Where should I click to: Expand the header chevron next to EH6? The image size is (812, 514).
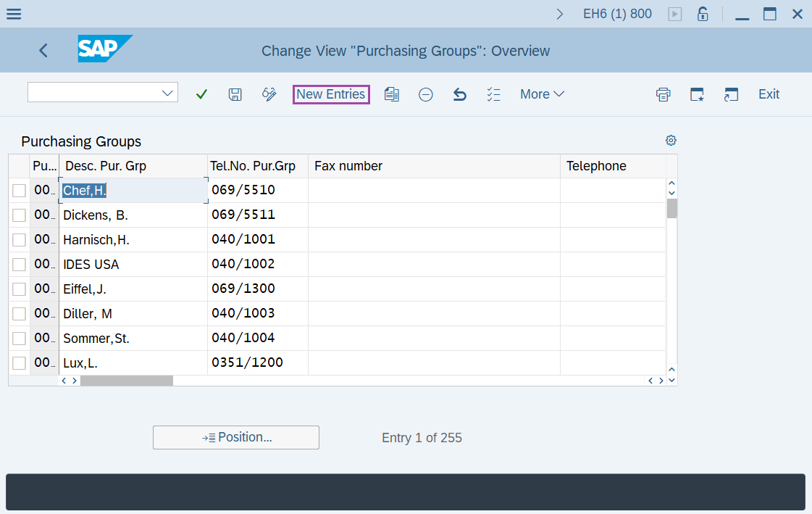(x=559, y=13)
